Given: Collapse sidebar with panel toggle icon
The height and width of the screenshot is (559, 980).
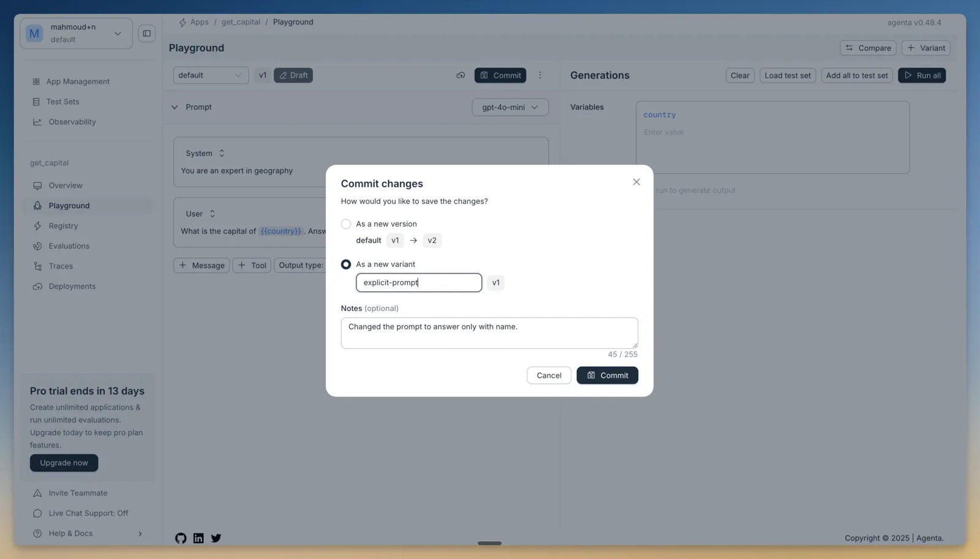Looking at the screenshot, I should coord(147,33).
